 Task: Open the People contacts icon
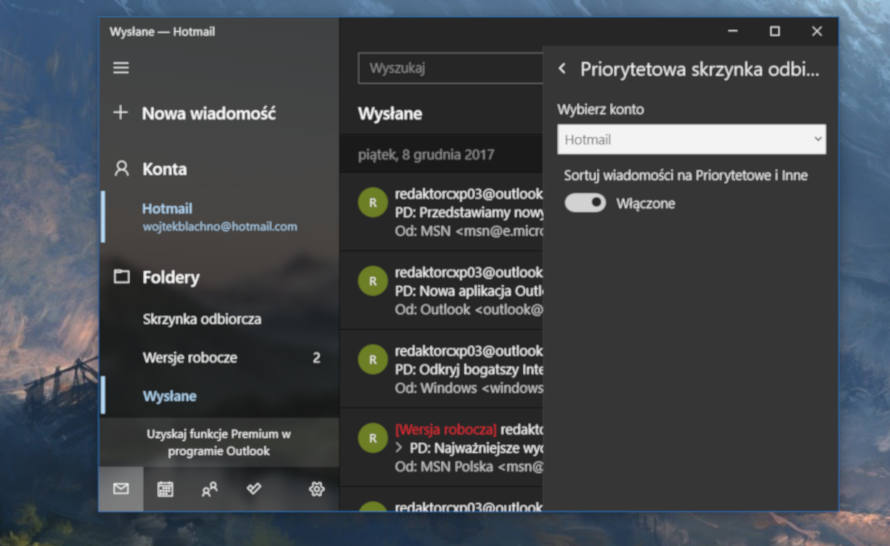(209, 489)
